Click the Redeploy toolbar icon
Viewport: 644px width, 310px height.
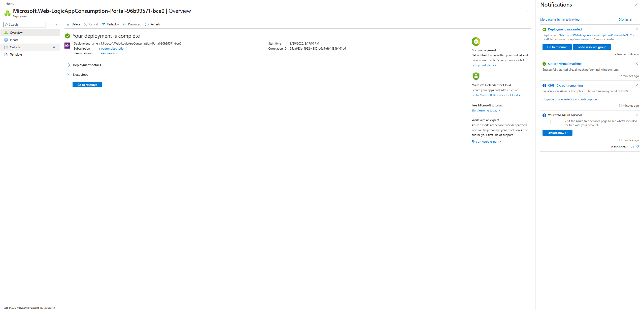(103, 24)
